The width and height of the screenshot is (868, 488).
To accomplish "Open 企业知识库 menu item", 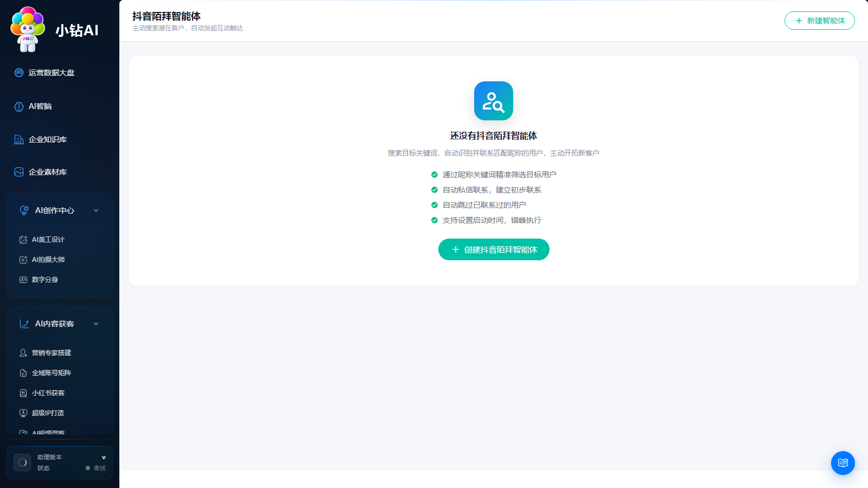I will [60, 139].
